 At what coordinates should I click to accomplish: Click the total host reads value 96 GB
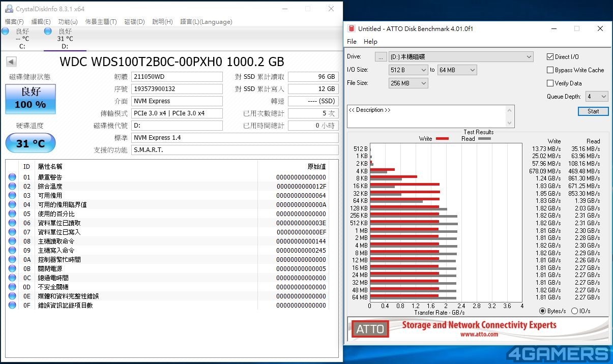[313, 77]
